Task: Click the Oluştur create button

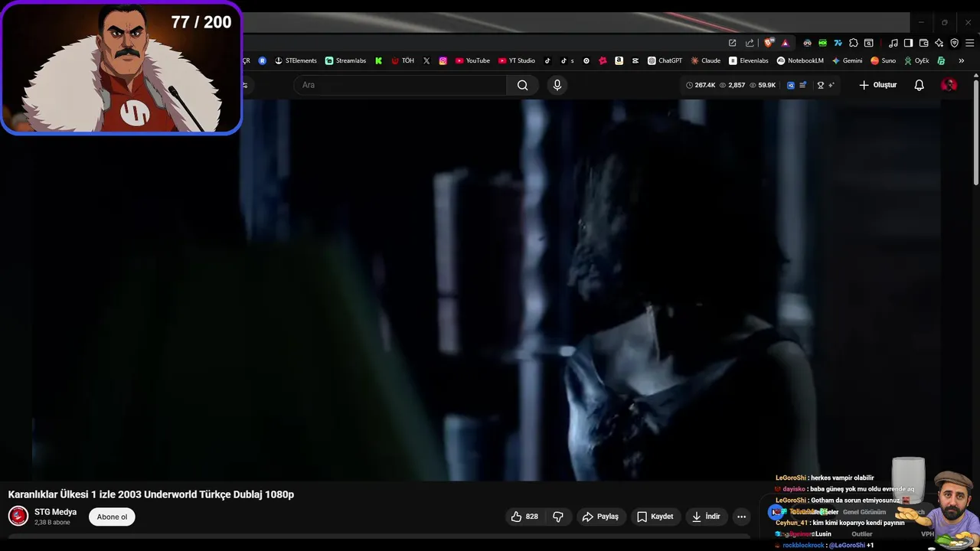Action: tap(877, 85)
